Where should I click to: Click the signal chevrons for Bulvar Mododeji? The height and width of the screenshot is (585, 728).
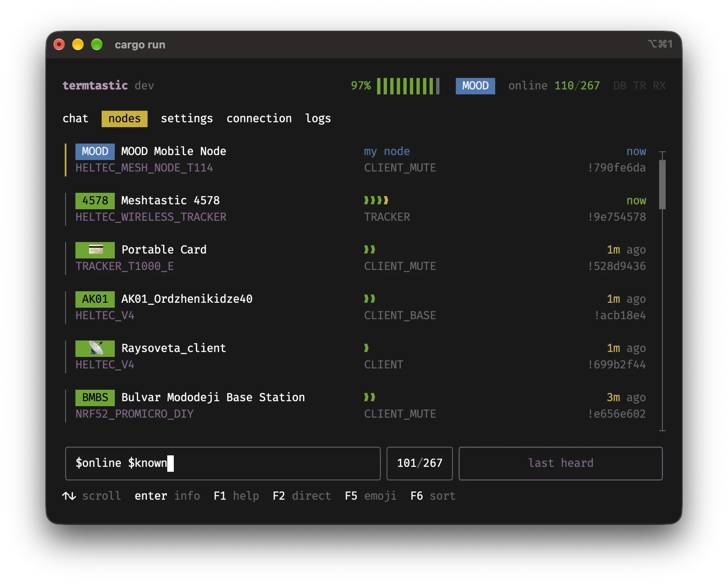[x=370, y=397]
